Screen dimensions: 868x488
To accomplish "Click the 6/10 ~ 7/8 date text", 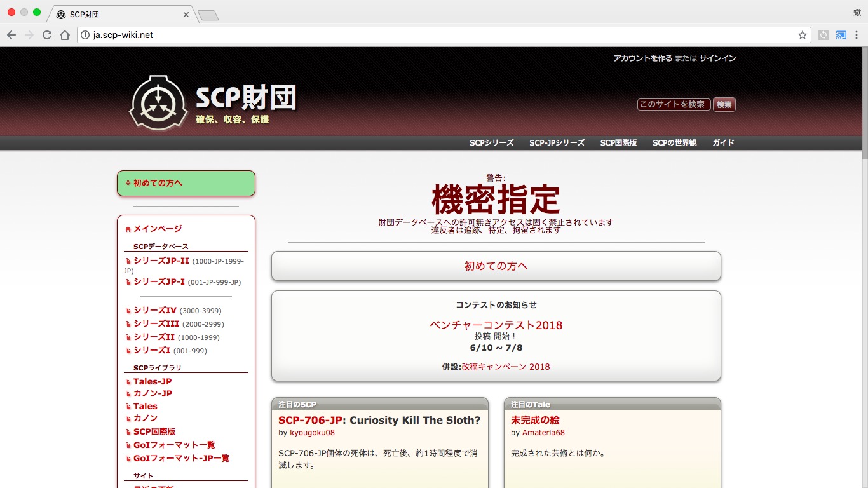I will coord(496,348).
